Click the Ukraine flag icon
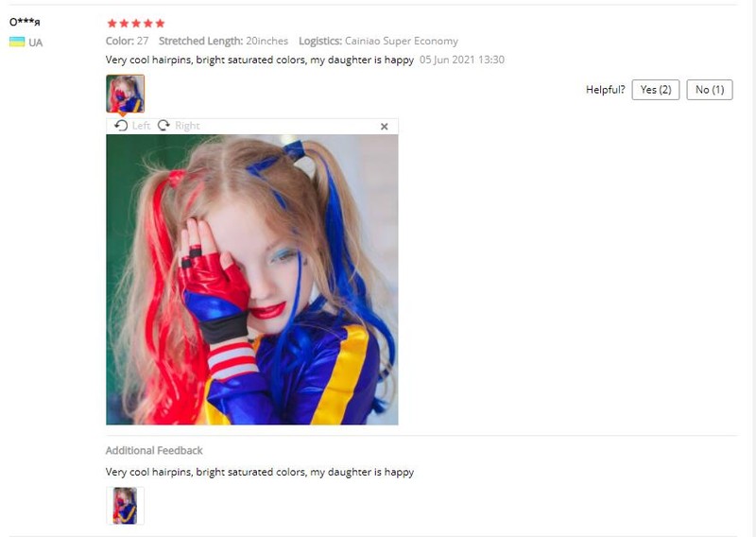 [17, 42]
